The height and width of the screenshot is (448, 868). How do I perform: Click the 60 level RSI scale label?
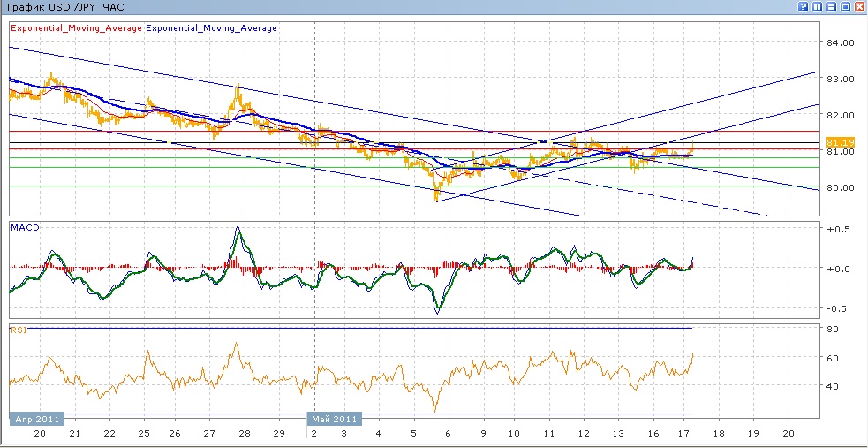click(x=832, y=358)
